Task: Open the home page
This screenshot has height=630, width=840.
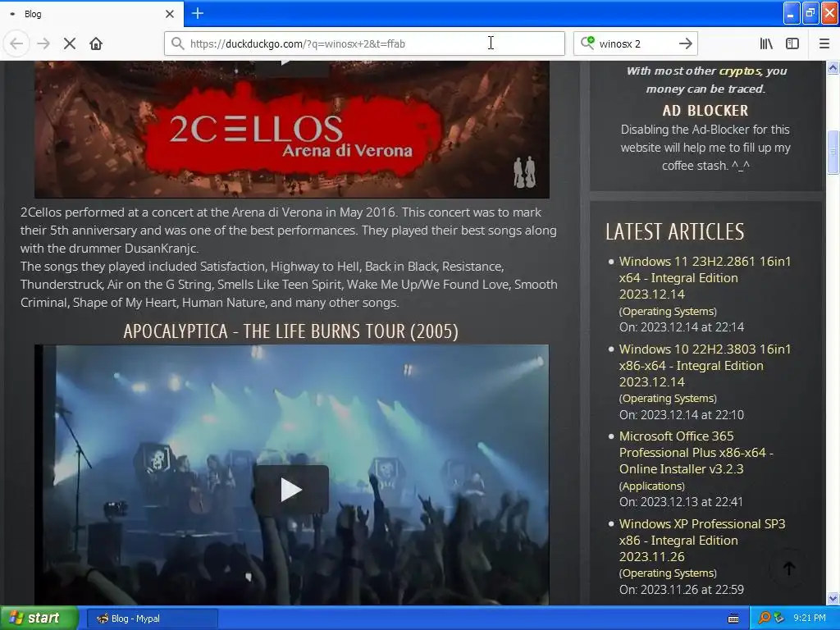Action: pos(96,43)
